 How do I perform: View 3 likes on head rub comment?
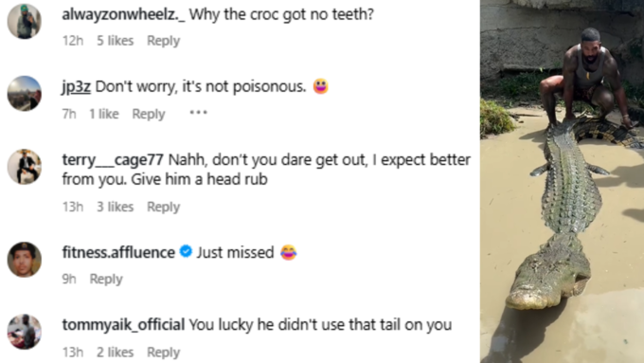(x=115, y=207)
